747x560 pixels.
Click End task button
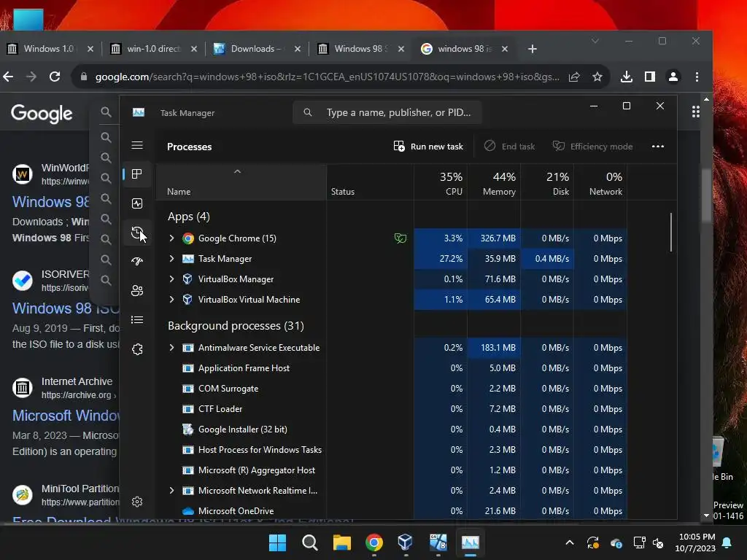click(510, 147)
